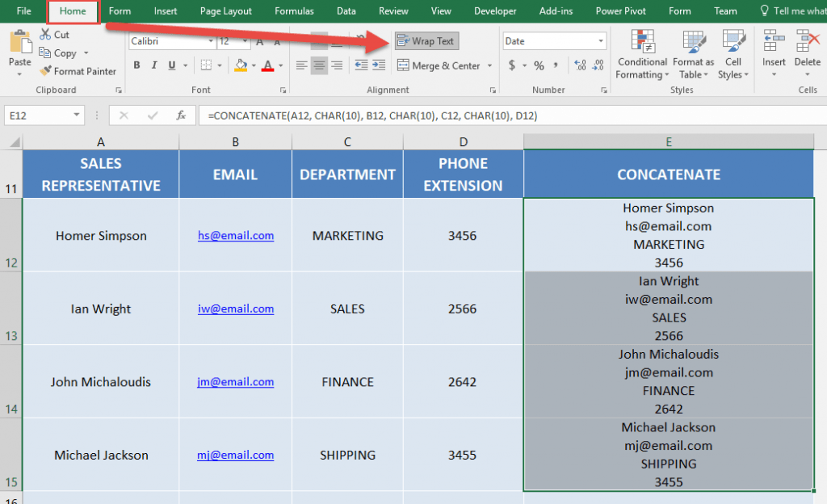
Task: Click the Percent Style icon
Action: (538, 65)
